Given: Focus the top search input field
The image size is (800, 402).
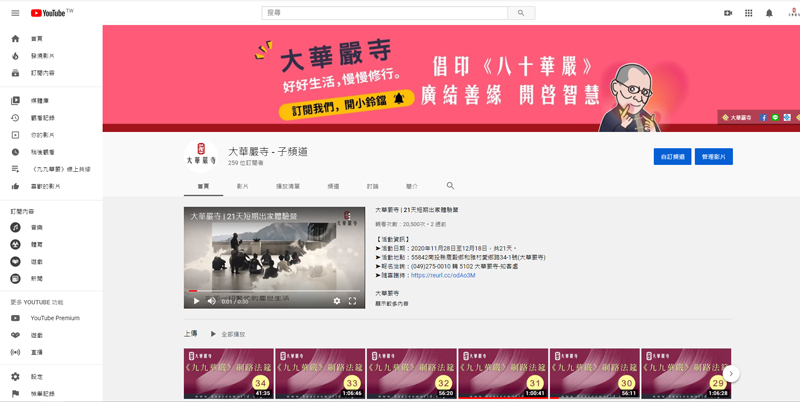Looking at the screenshot, I should pyautogui.click(x=385, y=13).
